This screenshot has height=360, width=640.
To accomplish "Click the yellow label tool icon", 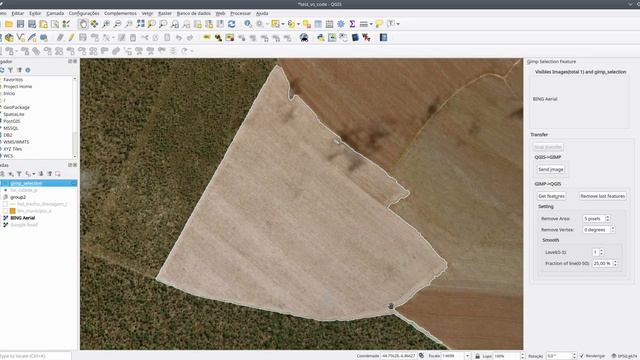I will click(207, 38).
